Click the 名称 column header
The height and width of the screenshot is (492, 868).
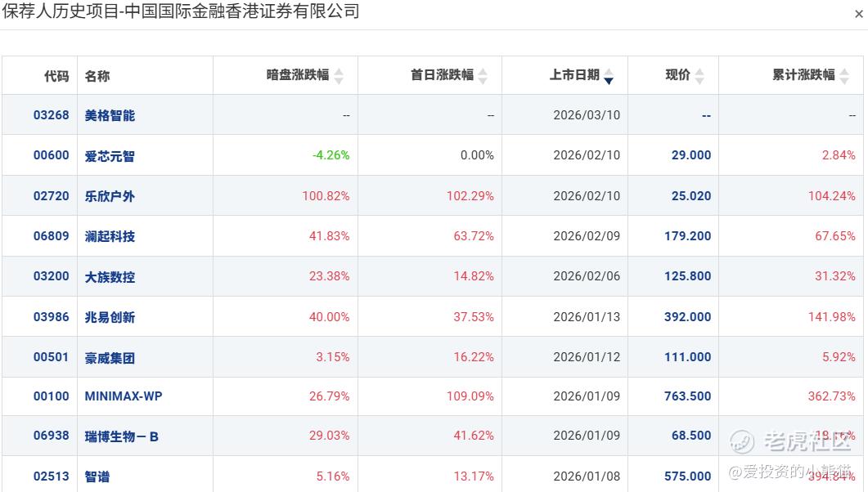(x=97, y=76)
